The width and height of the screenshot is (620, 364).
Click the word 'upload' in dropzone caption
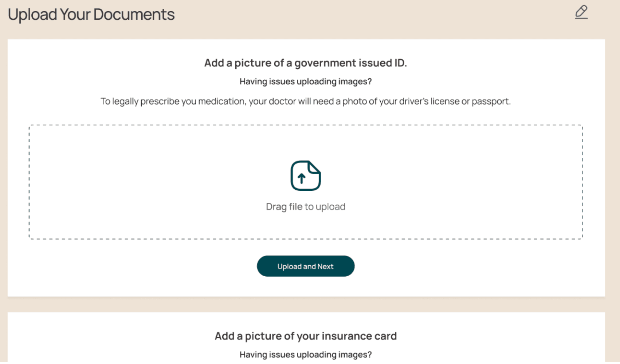[330, 207]
